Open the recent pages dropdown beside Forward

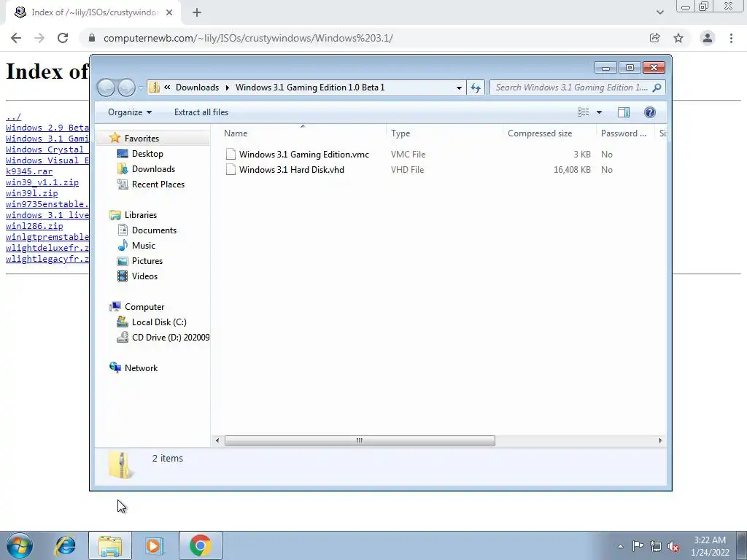coord(141,88)
